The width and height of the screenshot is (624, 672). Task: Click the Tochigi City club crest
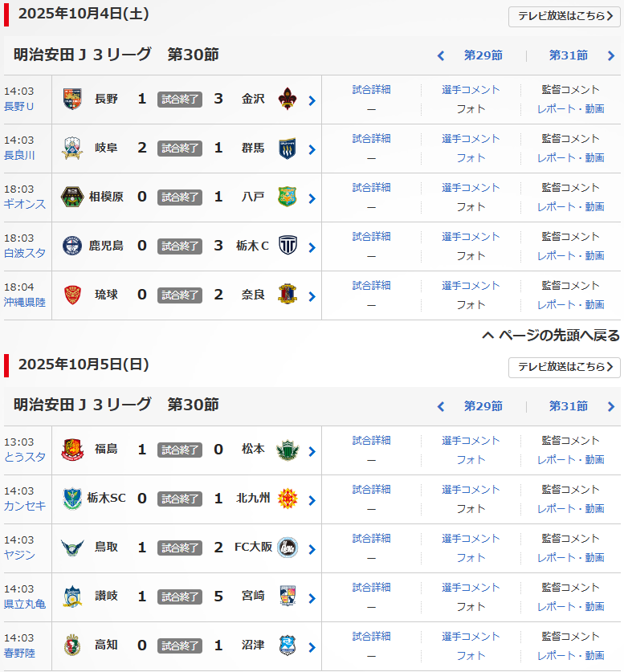coord(287,246)
